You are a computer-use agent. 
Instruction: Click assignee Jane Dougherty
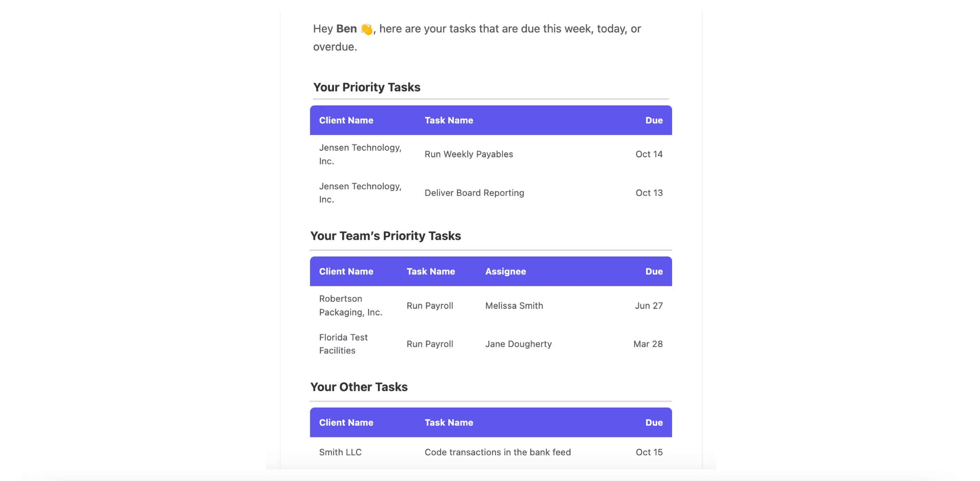518,344
